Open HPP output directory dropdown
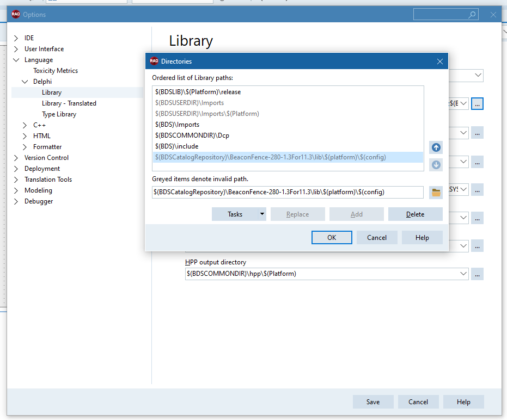Image resolution: width=507 pixels, height=420 pixels. (463, 274)
